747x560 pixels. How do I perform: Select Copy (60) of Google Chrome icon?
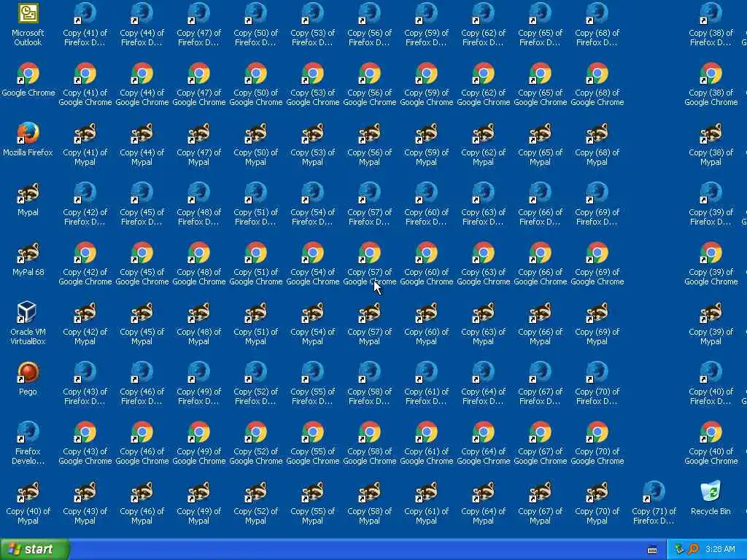[x=426, y=253]
